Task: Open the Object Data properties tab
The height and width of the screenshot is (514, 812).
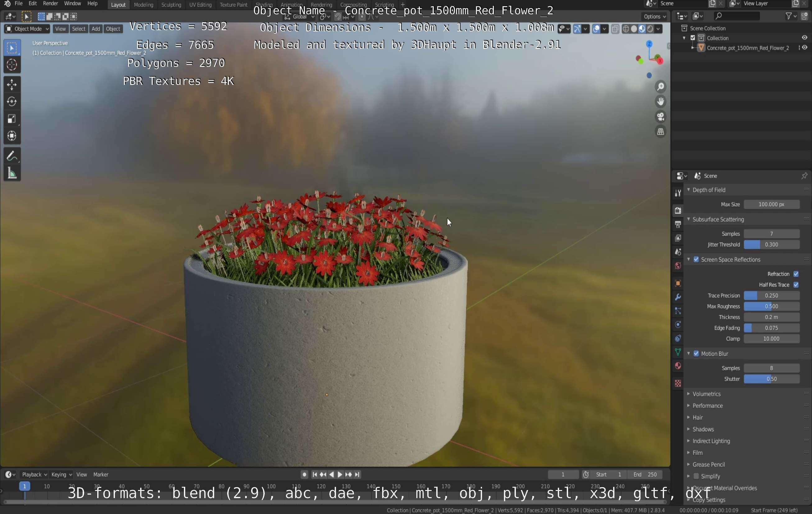Action: click(677, 352)
